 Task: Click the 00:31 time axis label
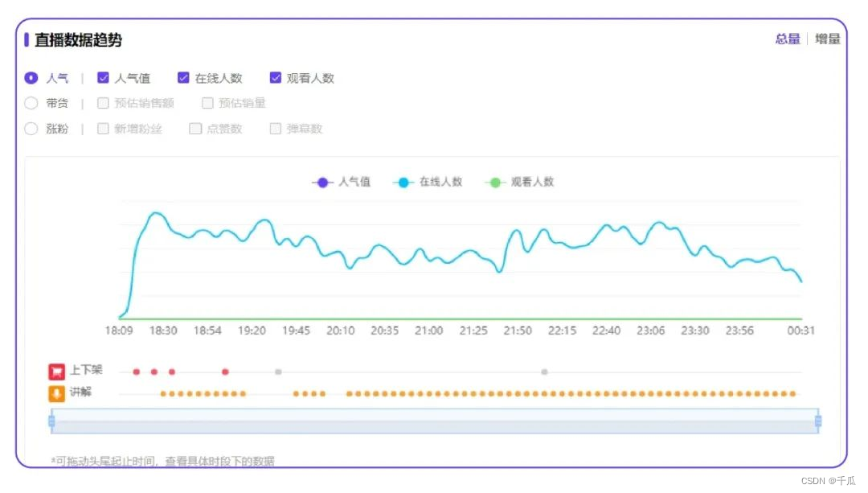click(801, 331)
